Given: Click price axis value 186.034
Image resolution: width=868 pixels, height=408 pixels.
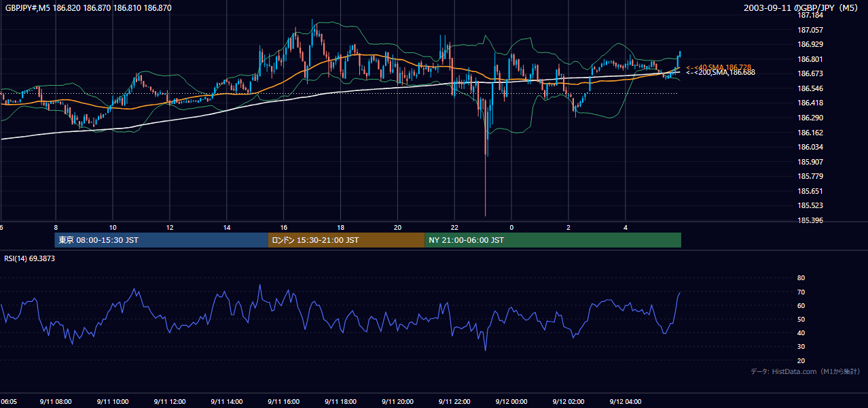Looking at the screenshot, I should [810, 147].
